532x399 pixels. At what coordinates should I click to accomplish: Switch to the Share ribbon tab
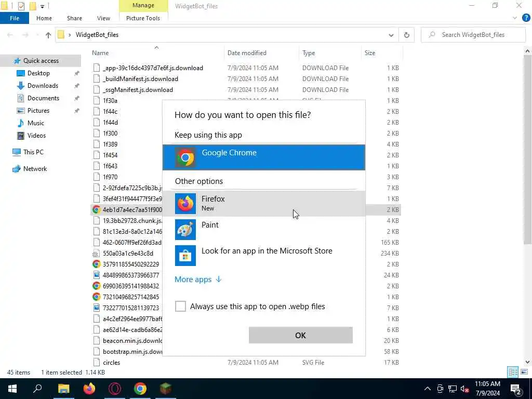click(x=74, y=18)
